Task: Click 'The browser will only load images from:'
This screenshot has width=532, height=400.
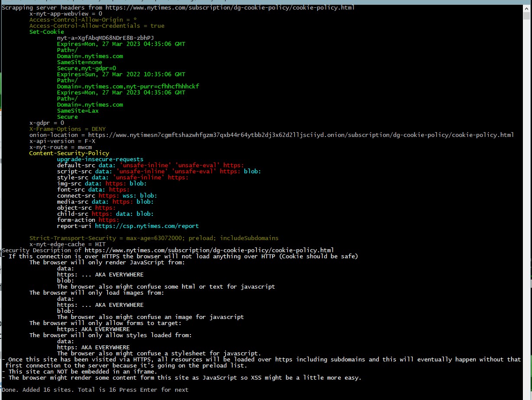Action: click(x=97, y=293)
